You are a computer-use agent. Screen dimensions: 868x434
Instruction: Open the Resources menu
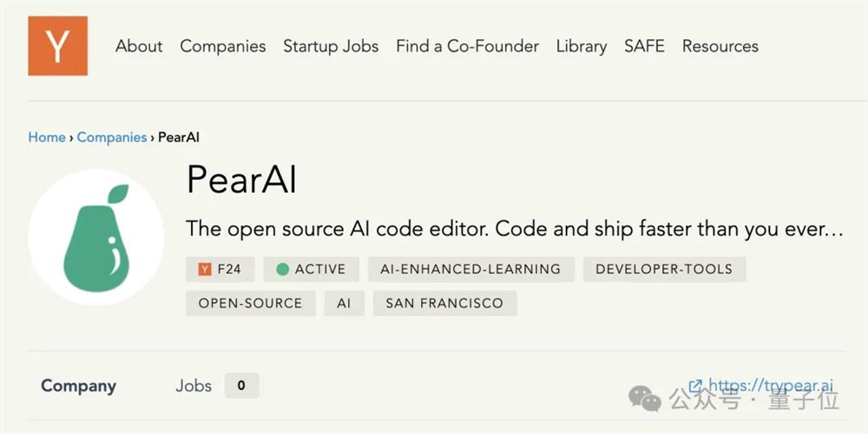point(720,46)
